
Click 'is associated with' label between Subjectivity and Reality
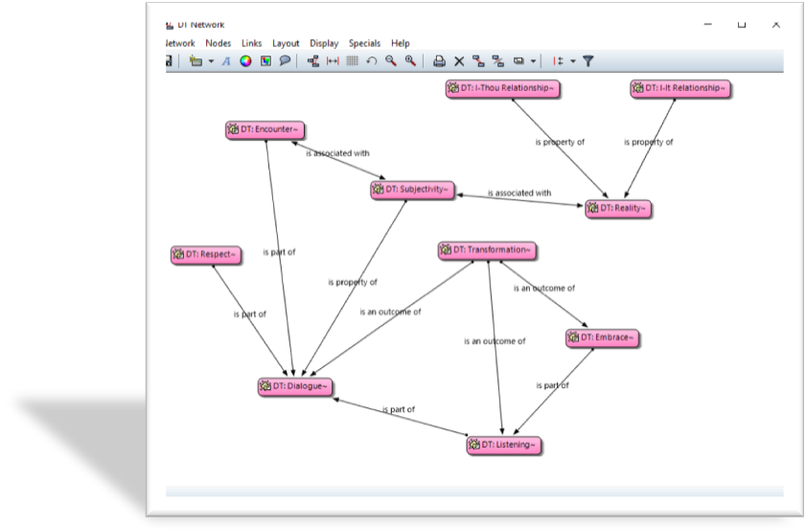(x=519, y=194)
